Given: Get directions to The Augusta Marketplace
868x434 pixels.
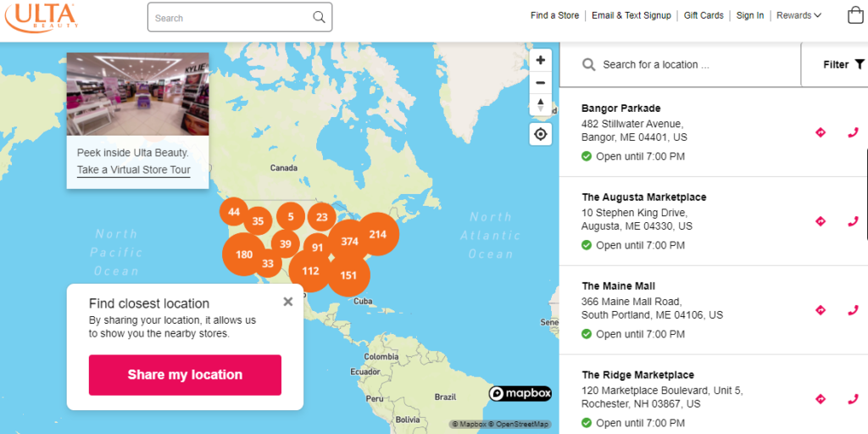Looking at the screenshot, I should (821, 221).
